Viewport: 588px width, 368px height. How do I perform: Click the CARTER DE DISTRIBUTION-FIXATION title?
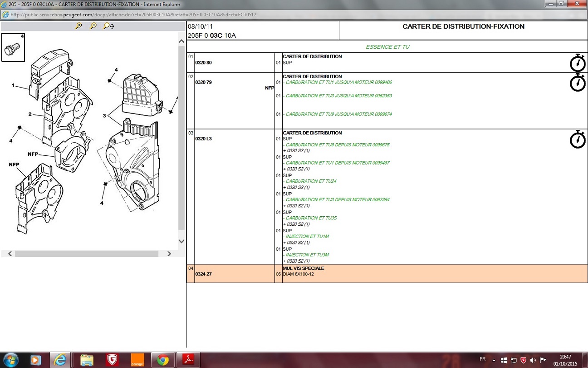pos(463,26)
